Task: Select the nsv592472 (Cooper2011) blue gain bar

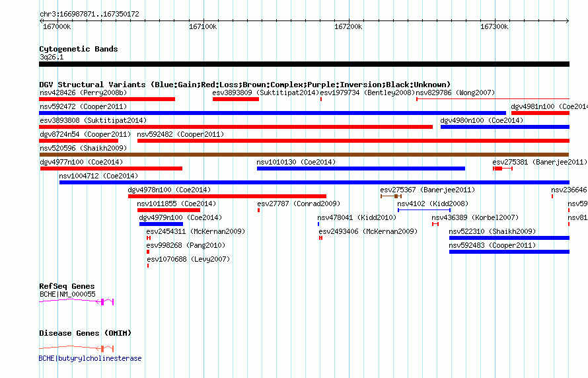Action: click(x=273, y=113)
